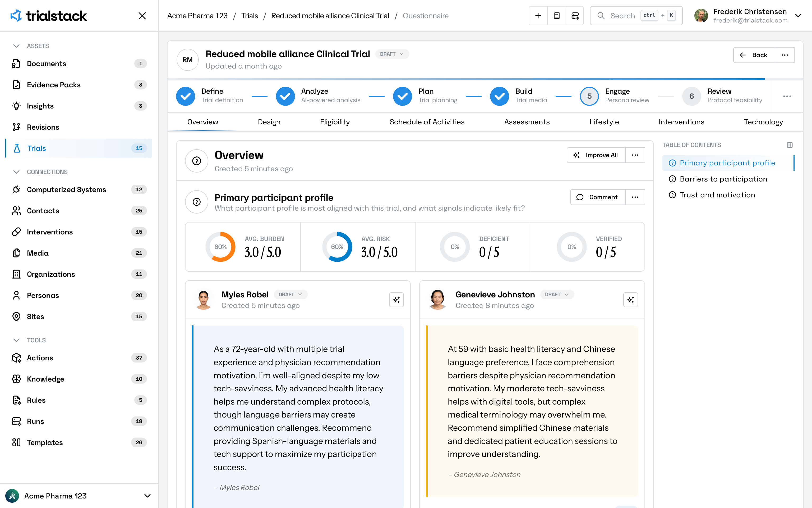Open Myles Robel DRAFT status dropdown
The width and height of the screenshot is (812, 508).
coord(290,295)
